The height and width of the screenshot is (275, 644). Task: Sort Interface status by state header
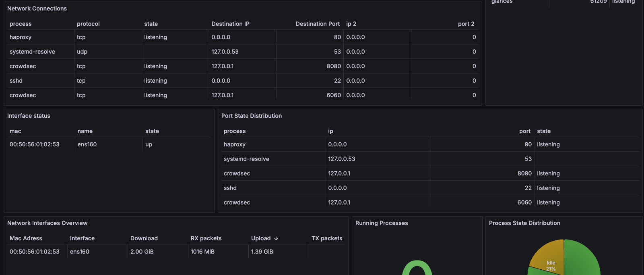[152, 131]
